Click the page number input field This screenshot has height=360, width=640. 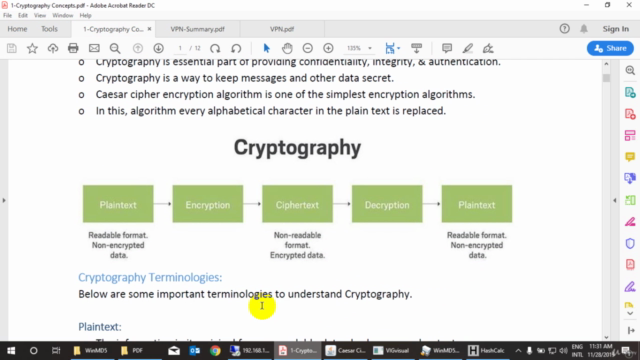point(180,48)
